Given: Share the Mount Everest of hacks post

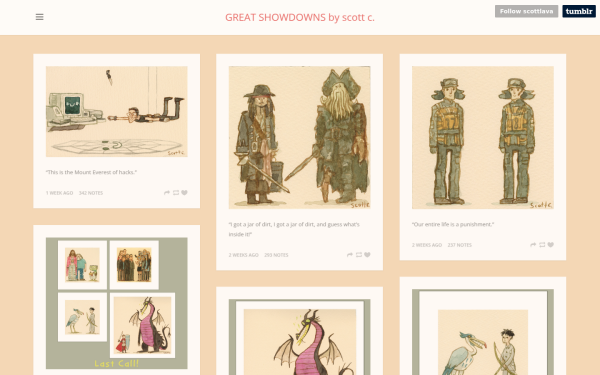Looking at the screenshot, I should (167, 193).
